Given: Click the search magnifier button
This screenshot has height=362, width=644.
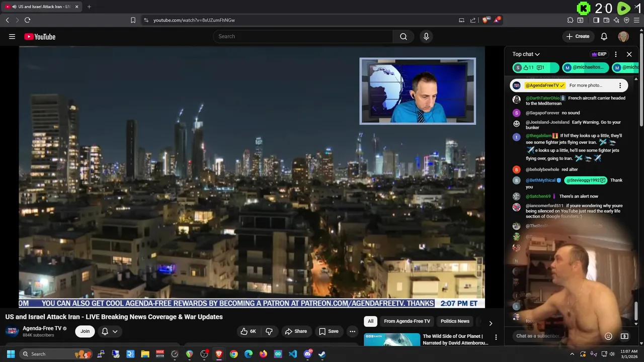Looking at the screenshot, I should pos(404,36).
